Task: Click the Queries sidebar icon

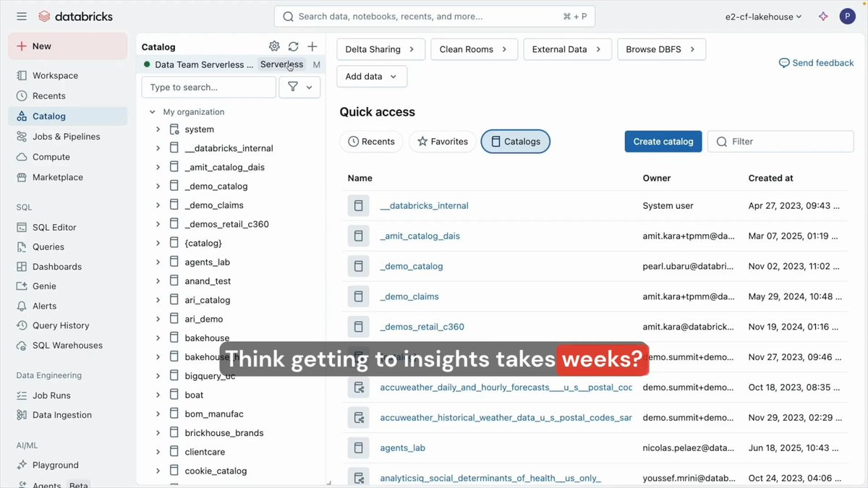Action: [x=22, y=247]
